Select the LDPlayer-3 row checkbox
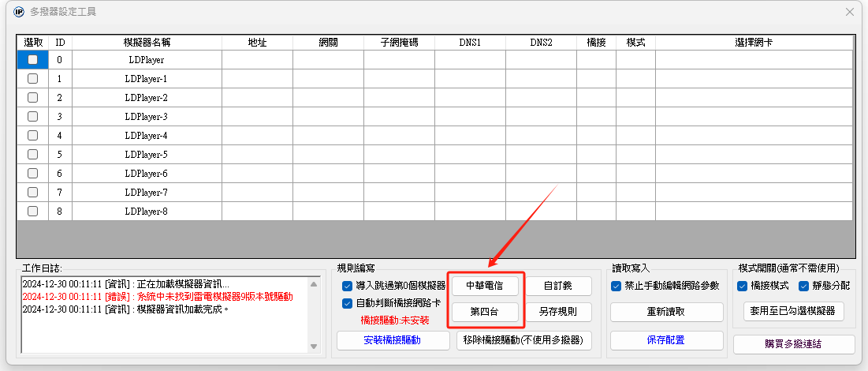The image size is (868, 371). pyautogui.click(x=32, y=116)
